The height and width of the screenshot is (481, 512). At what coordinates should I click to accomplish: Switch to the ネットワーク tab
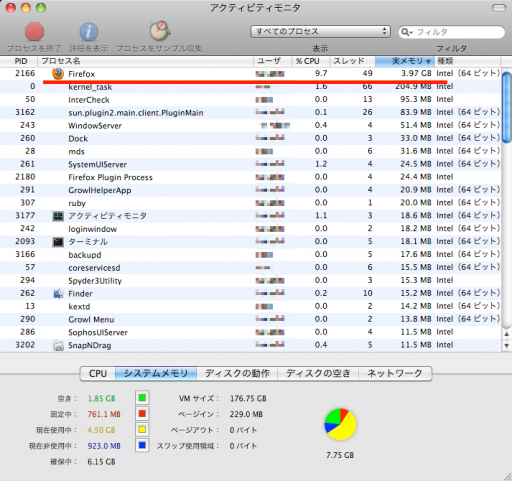tap(395, 373)
